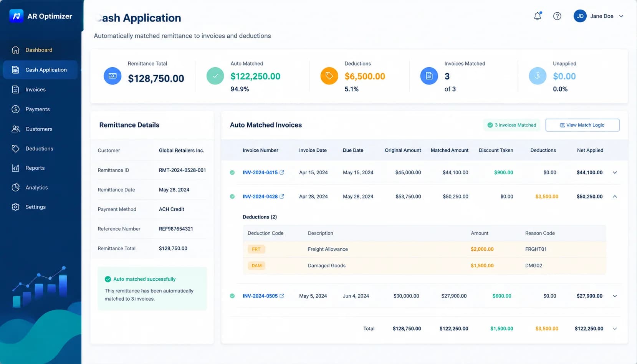
Task: Click the orange Deductions tag icon
Action: tap(329, 76)
